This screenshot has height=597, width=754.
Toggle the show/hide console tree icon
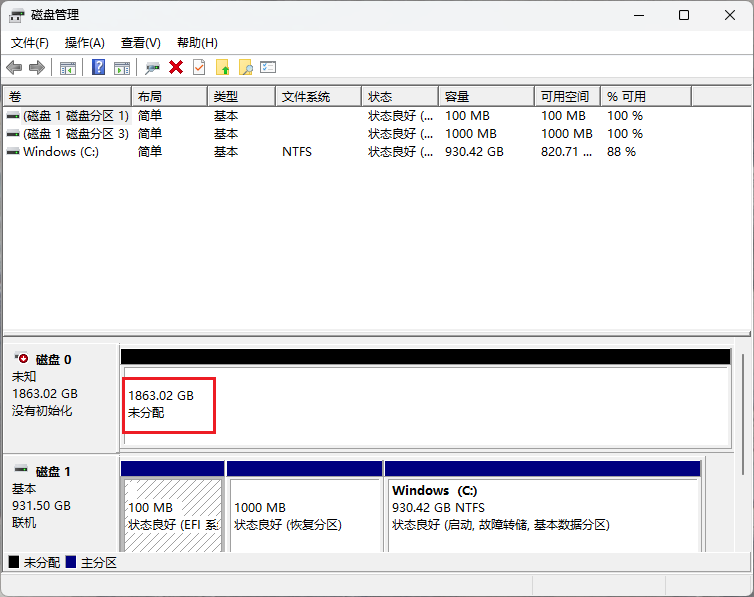point(68,68)
